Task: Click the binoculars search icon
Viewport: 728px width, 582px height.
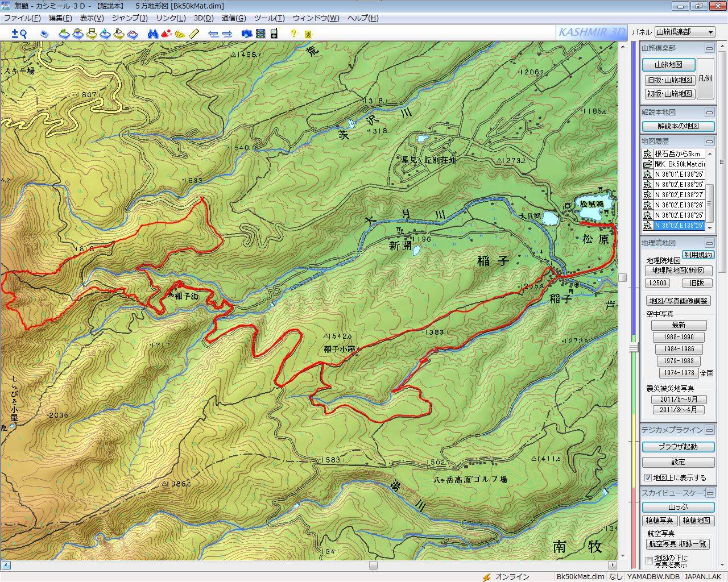Action: point(152,34)
